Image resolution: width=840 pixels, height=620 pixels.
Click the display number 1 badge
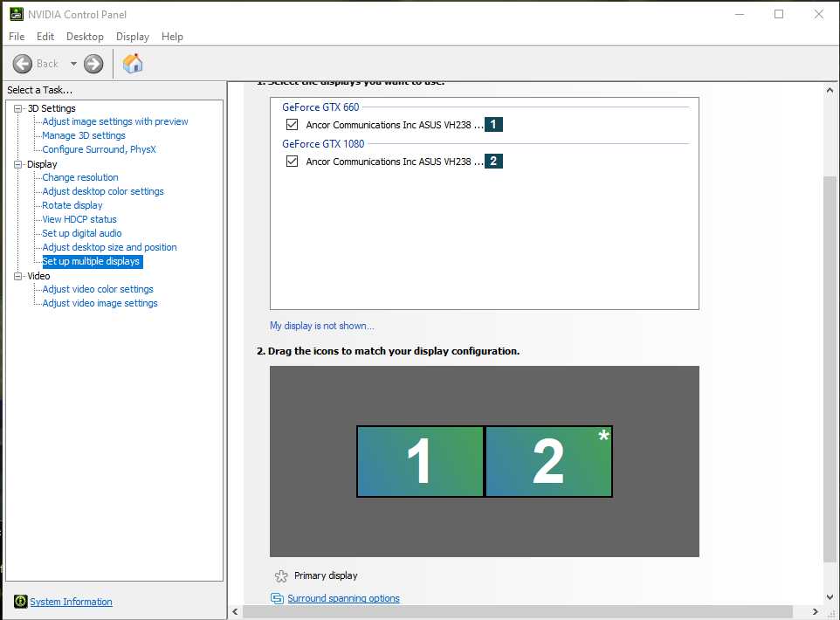(x=493, y=124)
